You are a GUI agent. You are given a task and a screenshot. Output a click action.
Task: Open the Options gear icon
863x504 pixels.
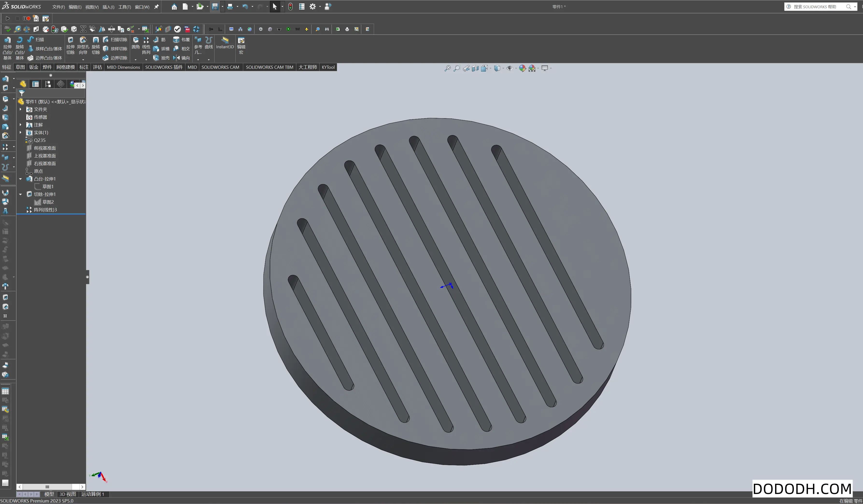coord(313,7)
